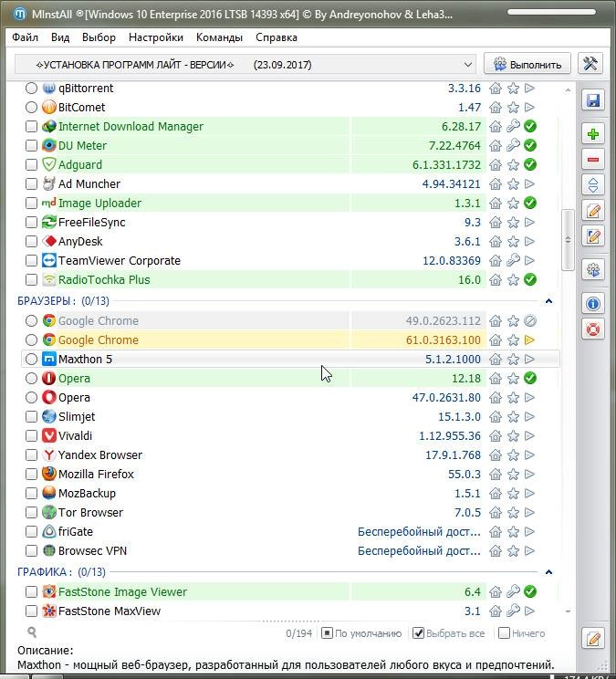Click the Выполнить button

(x=527, y=64)
